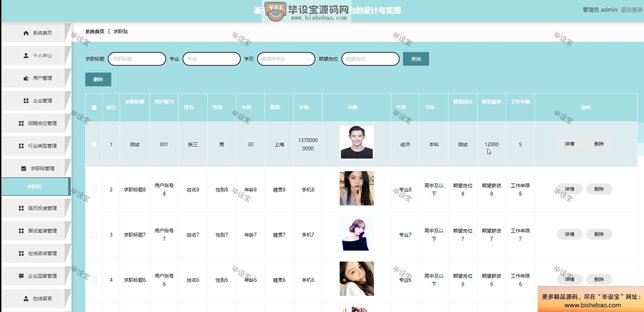Open the 请选择学历 dropdown

pos(286,59)
